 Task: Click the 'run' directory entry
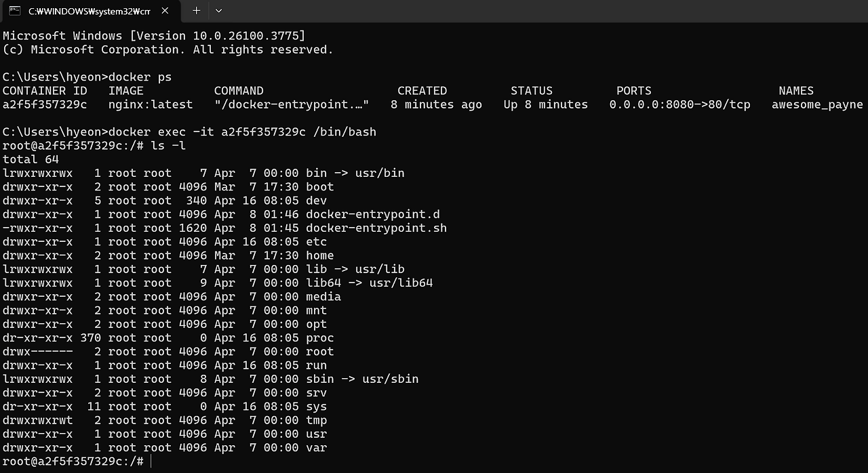317,365
